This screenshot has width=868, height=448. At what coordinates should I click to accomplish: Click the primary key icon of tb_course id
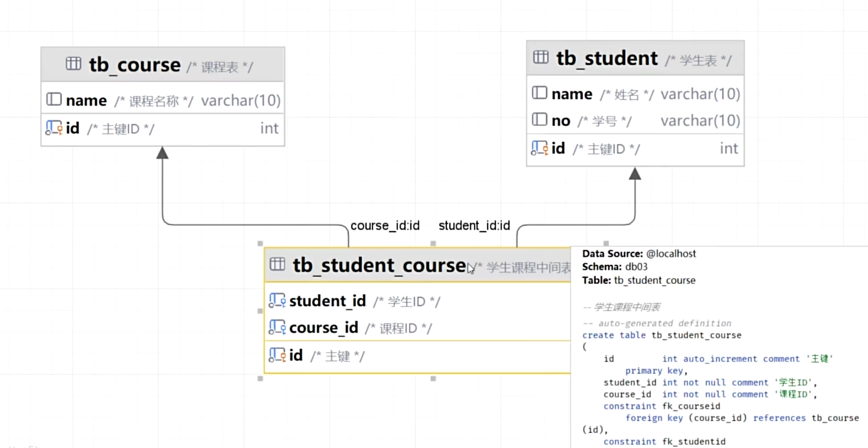(x=54, y=128)
